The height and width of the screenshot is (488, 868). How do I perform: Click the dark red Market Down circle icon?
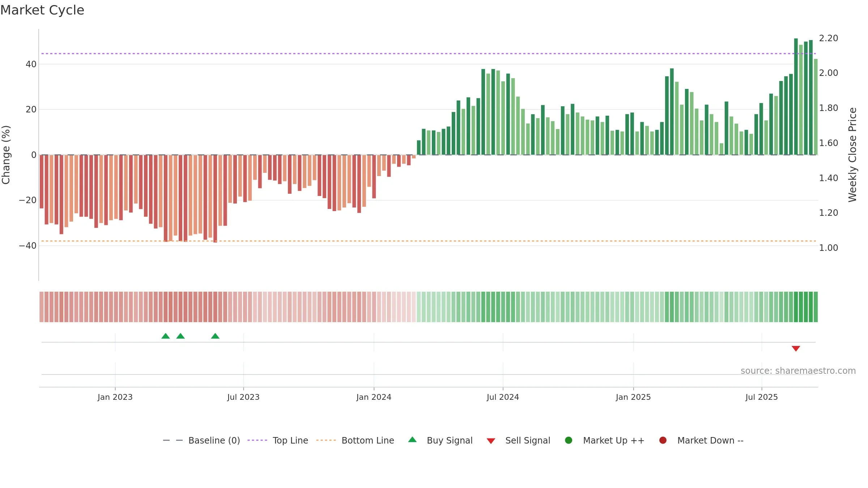click(663, 440)
